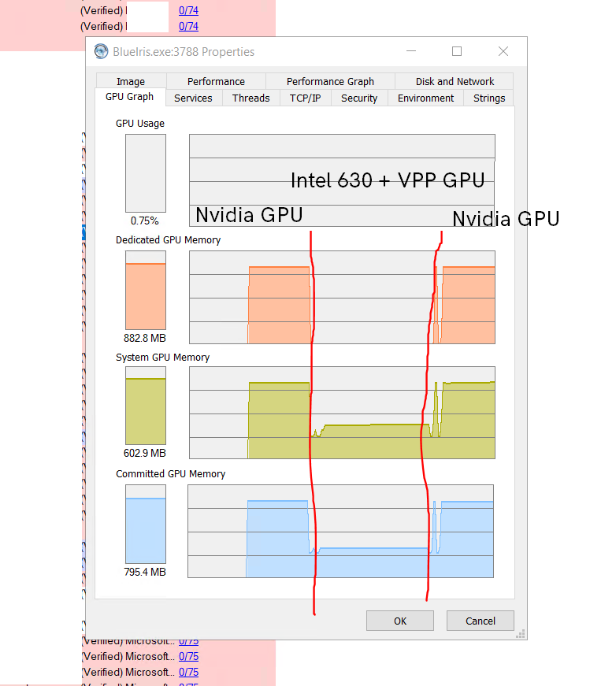Click the Committed GPU Memory label
The width and height of the screenshot is (616, 686).
pos(171,474)
